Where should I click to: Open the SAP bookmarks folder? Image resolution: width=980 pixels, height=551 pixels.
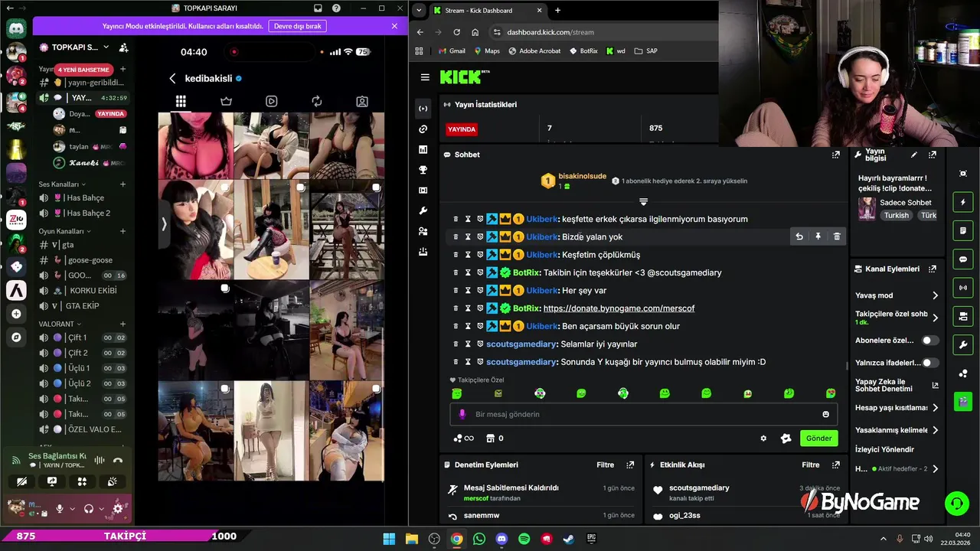645,51
